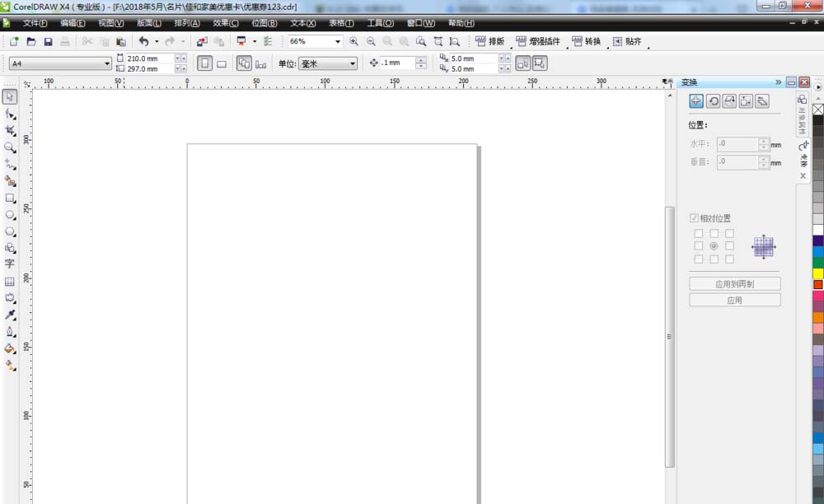Expand the 变换 docker double-arrow menu
This screenshot has height=504, width=824.
(779, 82)
